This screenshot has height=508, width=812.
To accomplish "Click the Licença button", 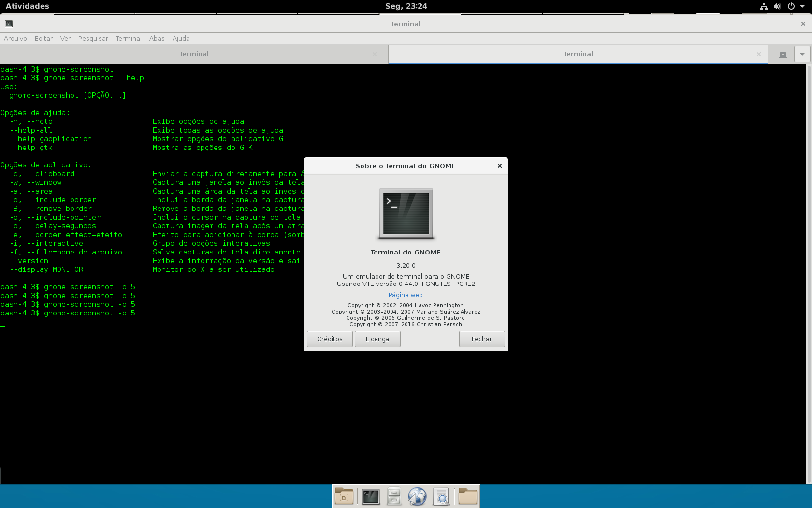I will coord(377,339).
